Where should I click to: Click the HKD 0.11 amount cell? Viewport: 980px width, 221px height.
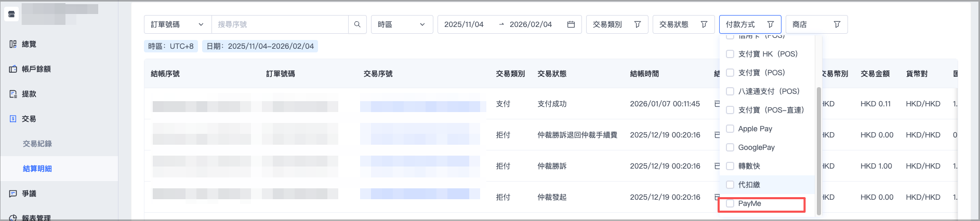(876, 104)
